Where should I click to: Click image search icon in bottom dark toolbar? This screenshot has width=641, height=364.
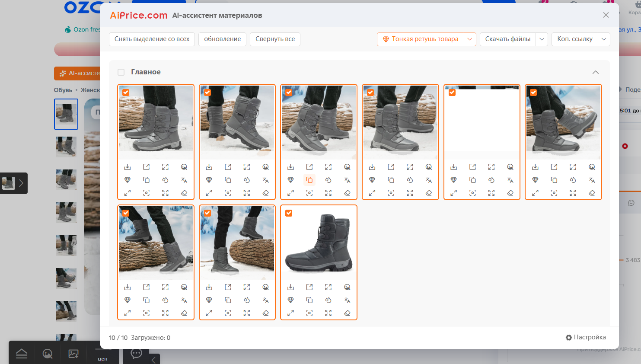(x=48, y=354)
